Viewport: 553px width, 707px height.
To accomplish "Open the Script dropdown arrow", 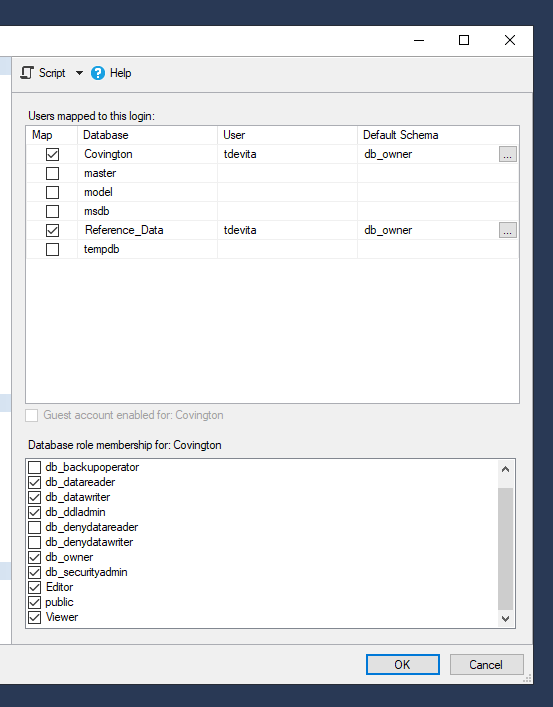I will 79,73.
